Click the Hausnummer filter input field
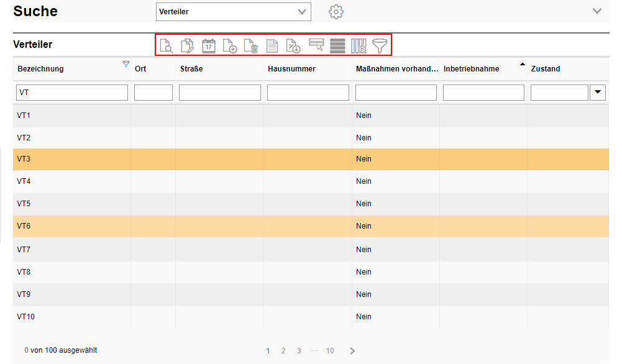Viewport: 622px width, 364px height. click(308, 93)
